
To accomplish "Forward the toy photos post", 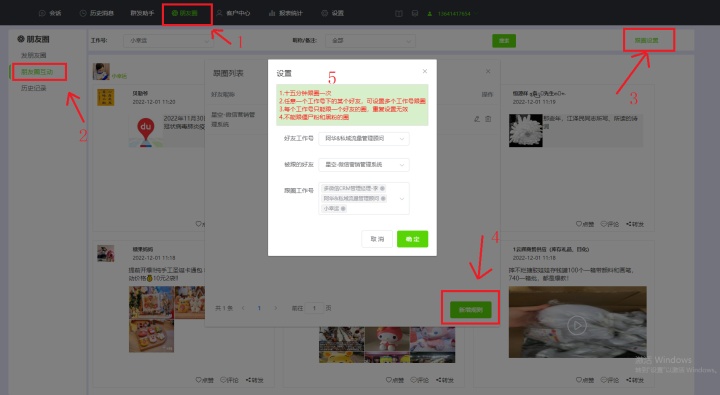I will tap(444, 380).
